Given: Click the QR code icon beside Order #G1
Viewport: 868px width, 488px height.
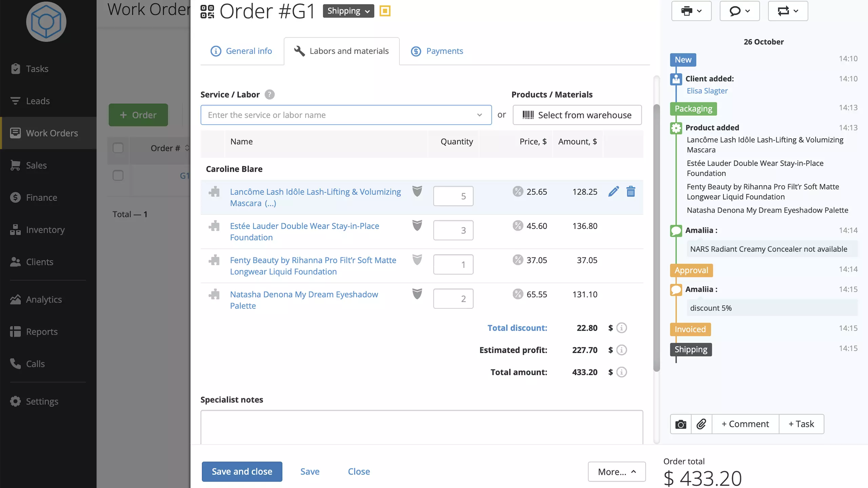Looking at the screenshot, I should click(207, 11).
